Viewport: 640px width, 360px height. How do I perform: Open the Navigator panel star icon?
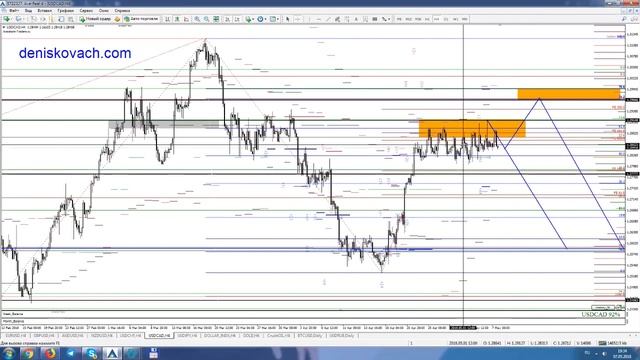pos(51,19)
